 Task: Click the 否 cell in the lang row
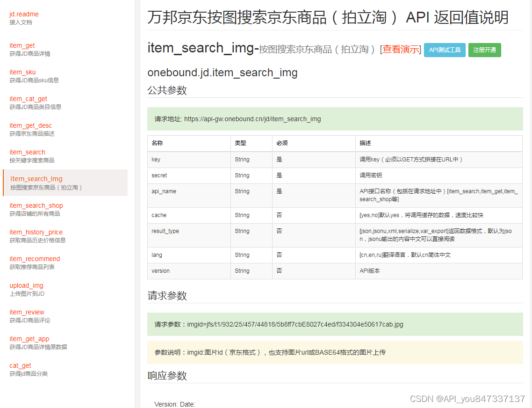click(314, 255)
